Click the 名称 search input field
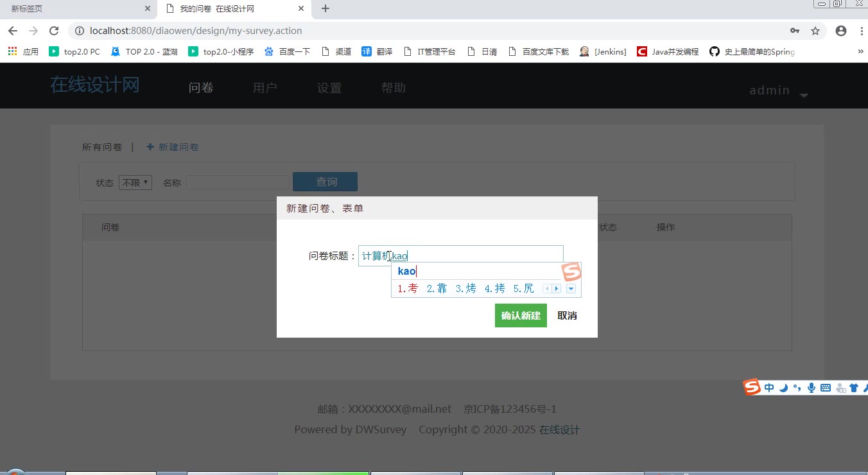Viewport: 868px width, 475px height. coord(238,182)
